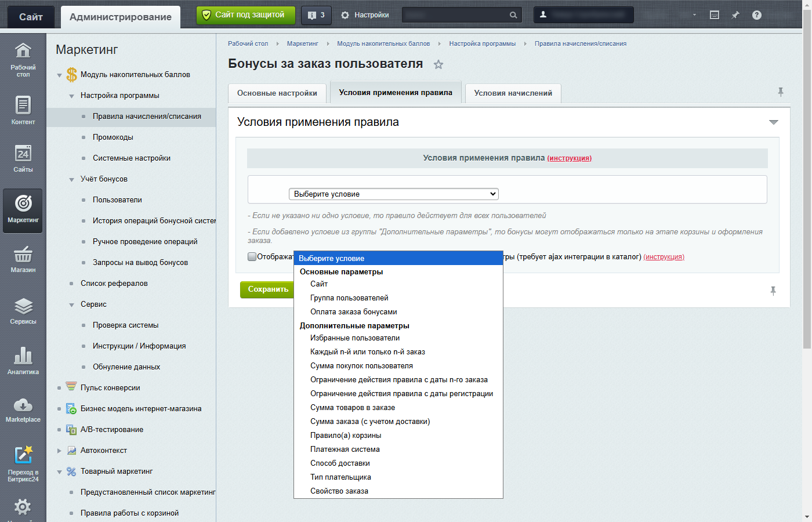Switch to Условия начислений tab
Screen dimensions: 812x522
click(x=513, y=93)
